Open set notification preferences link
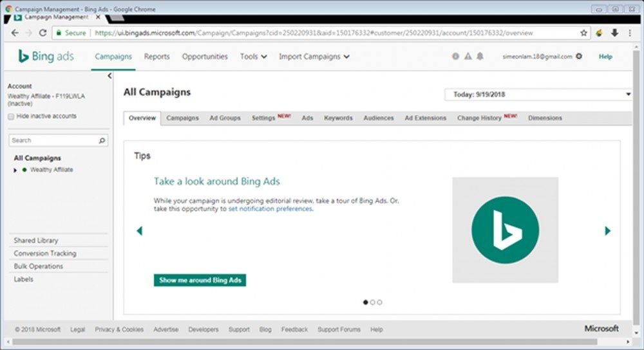The width and height of the screenshot is (644, 350). tap(270, 209)
